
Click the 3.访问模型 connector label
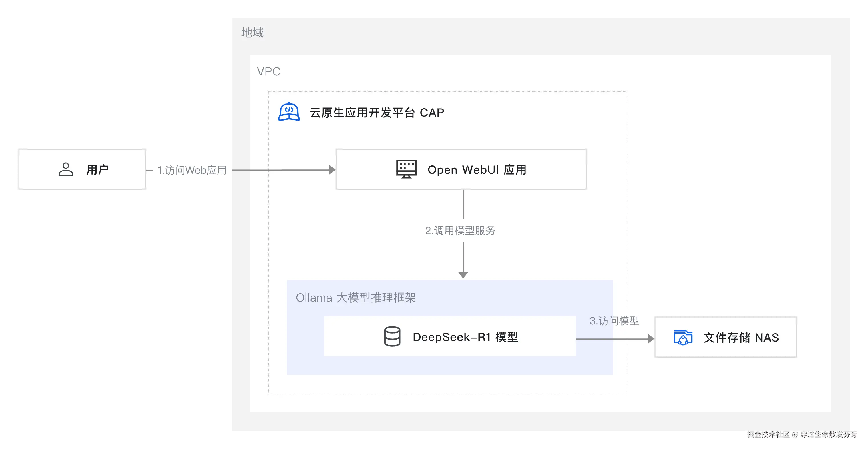614,320
